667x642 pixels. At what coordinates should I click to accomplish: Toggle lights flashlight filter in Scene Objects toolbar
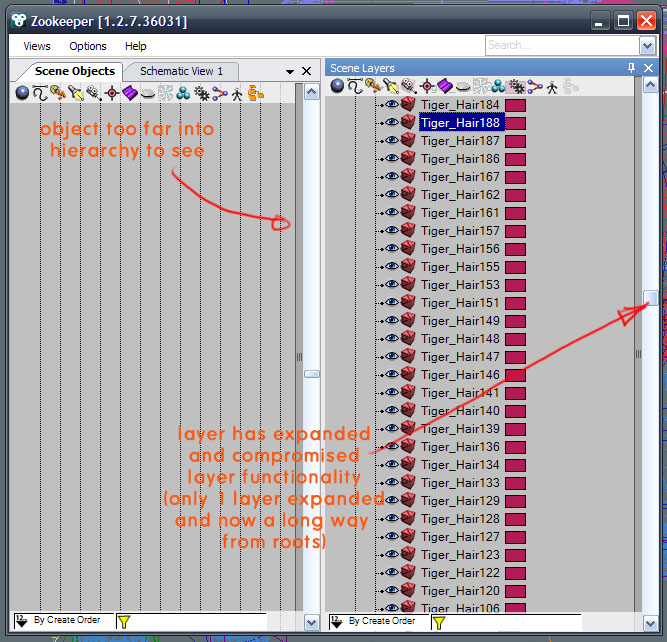[x=76, y=93]
